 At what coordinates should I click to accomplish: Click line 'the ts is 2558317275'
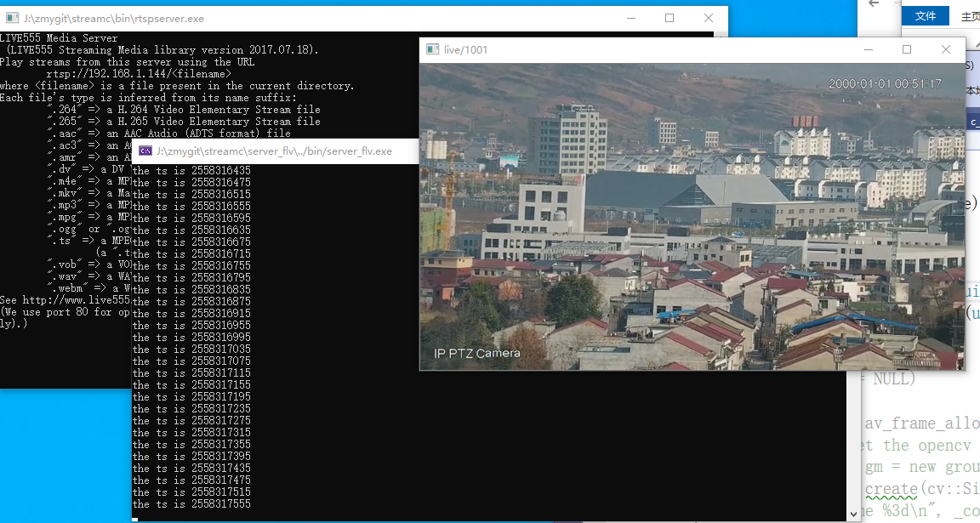(x=191, y=420)
